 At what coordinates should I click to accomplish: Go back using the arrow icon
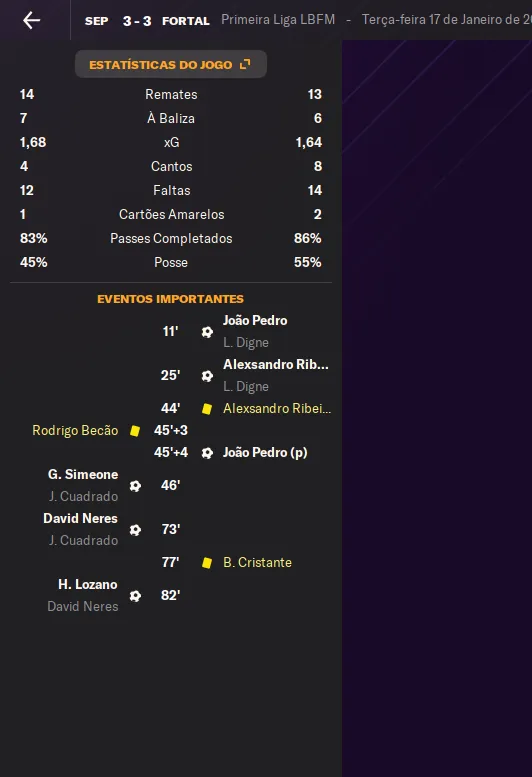(x=32, y=20)
